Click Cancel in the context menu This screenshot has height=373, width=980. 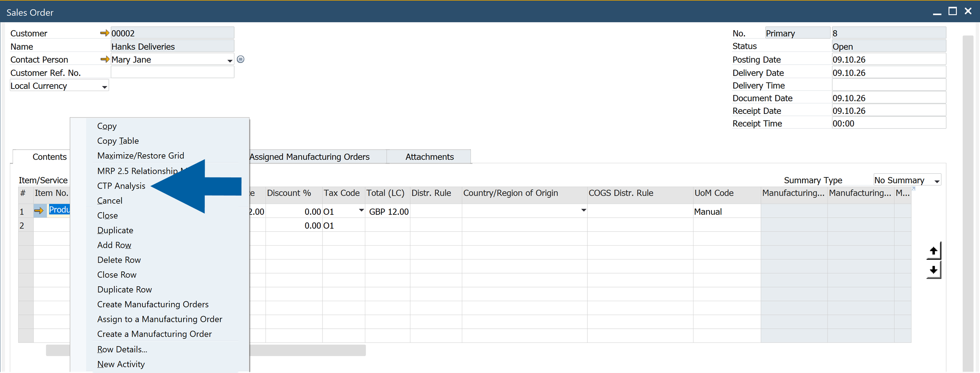pyautogui.click(x=110, y=201)
